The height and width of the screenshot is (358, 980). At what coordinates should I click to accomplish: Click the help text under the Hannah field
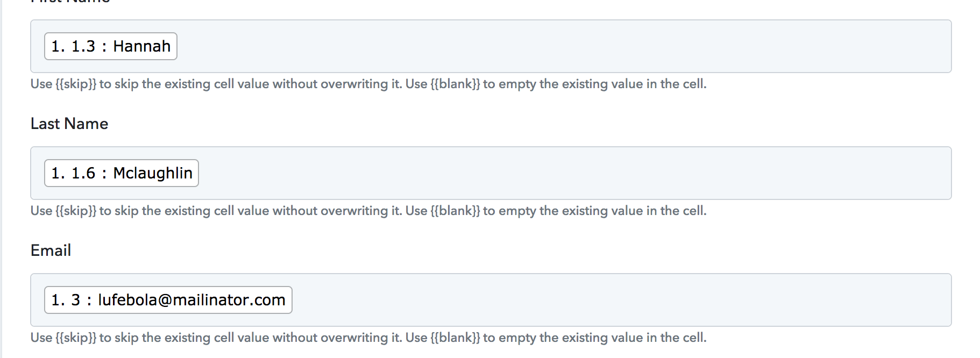368,84
